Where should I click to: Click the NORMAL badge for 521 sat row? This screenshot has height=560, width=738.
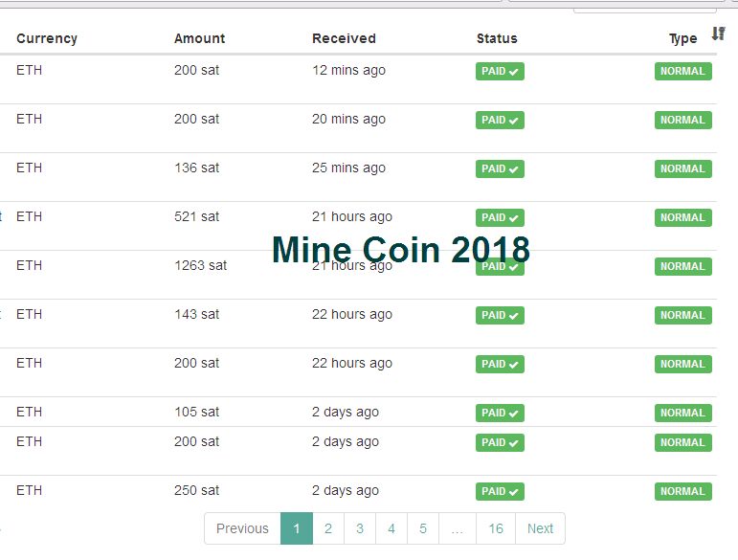tap(682, 217)
